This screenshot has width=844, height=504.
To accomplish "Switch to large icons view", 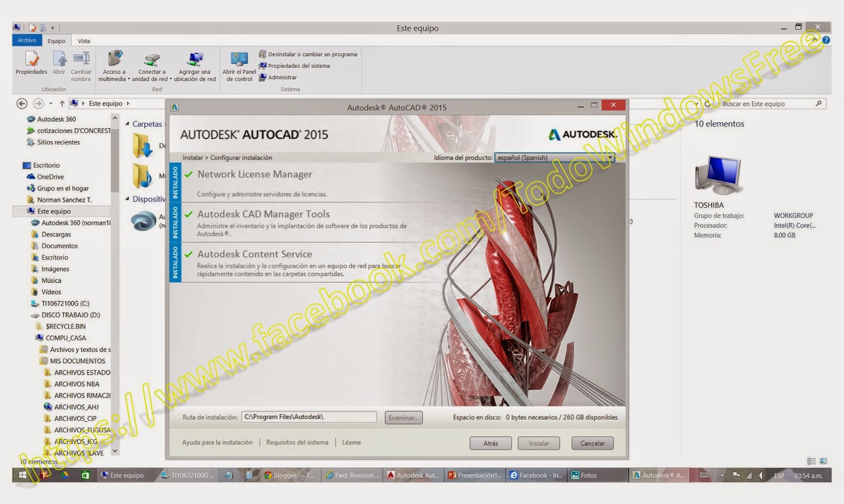I will [x=823, y=461].
